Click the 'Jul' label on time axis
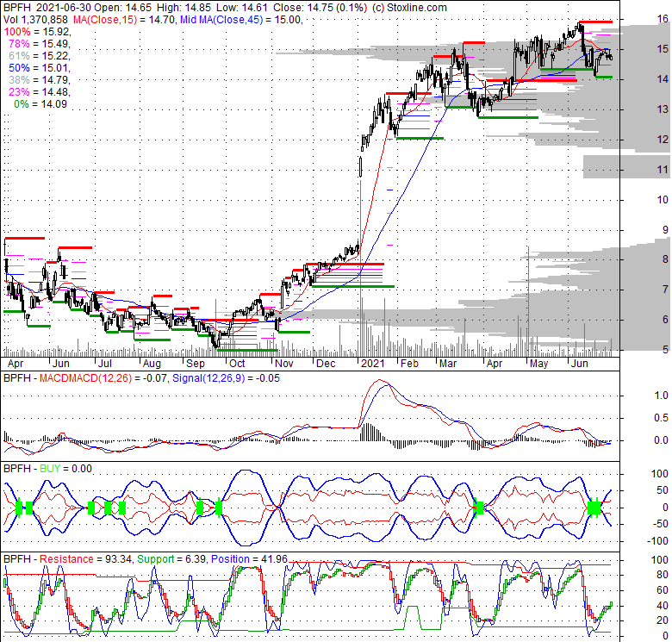672x642 pixels. coord(104,364)
